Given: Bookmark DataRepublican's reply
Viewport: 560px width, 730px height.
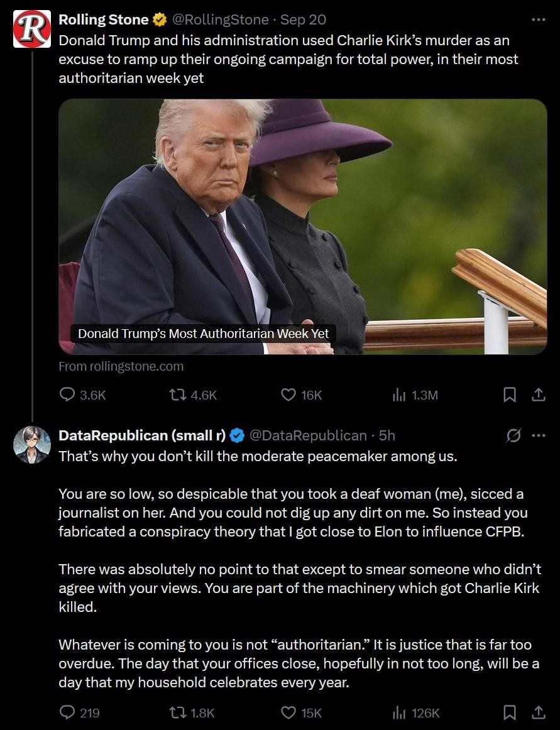Looking at the screenshot, I should [x=510, y=713].
